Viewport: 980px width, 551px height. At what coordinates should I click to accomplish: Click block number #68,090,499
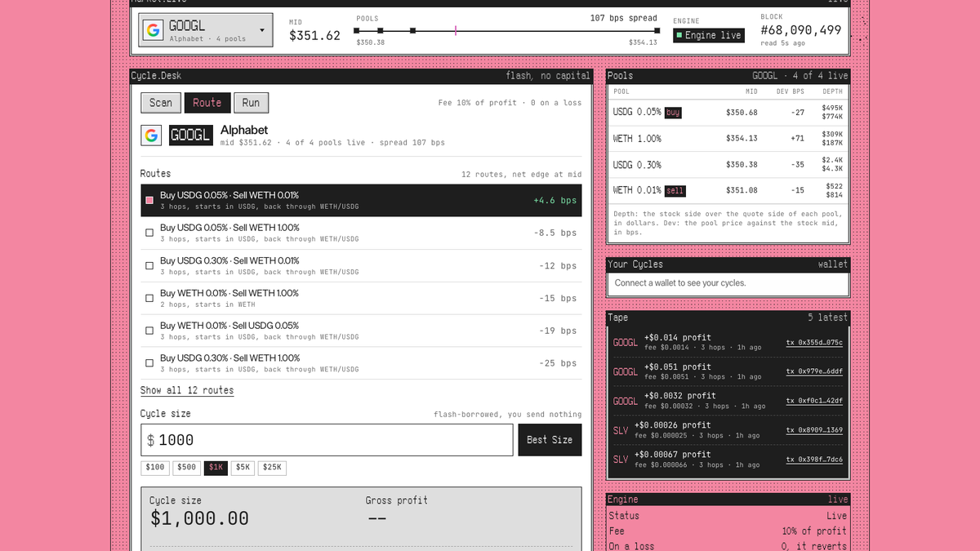tap(801, 30)
